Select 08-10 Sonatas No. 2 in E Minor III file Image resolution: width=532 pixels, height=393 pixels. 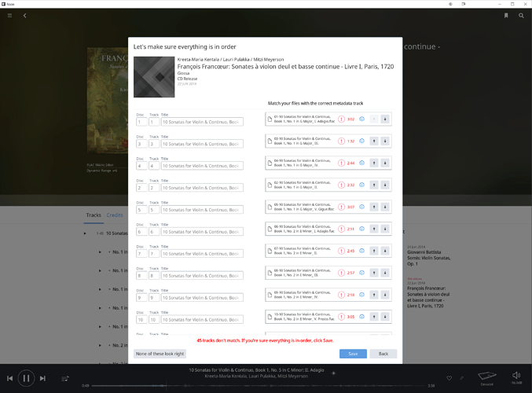pyautogui.click(x=328, y=273)
